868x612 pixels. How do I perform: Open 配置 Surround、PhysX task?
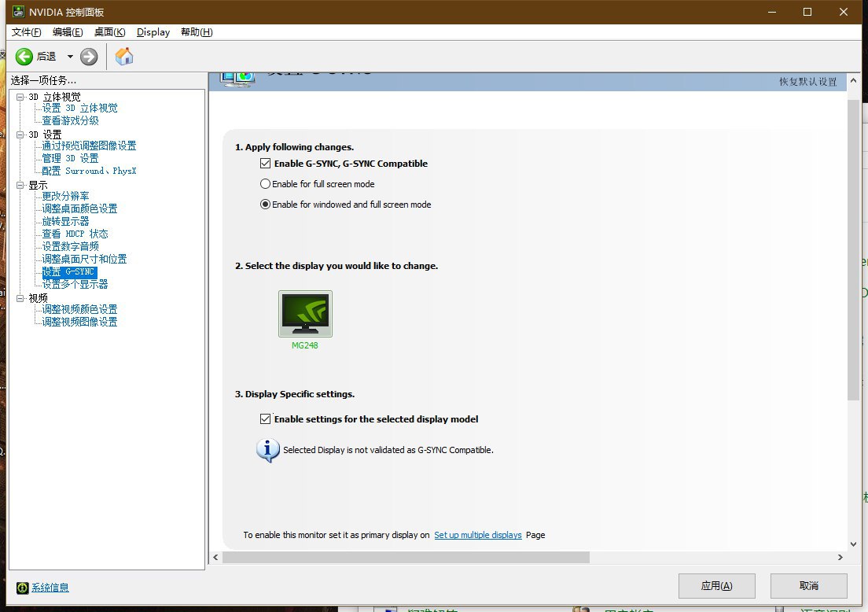(x=89, y=171)
